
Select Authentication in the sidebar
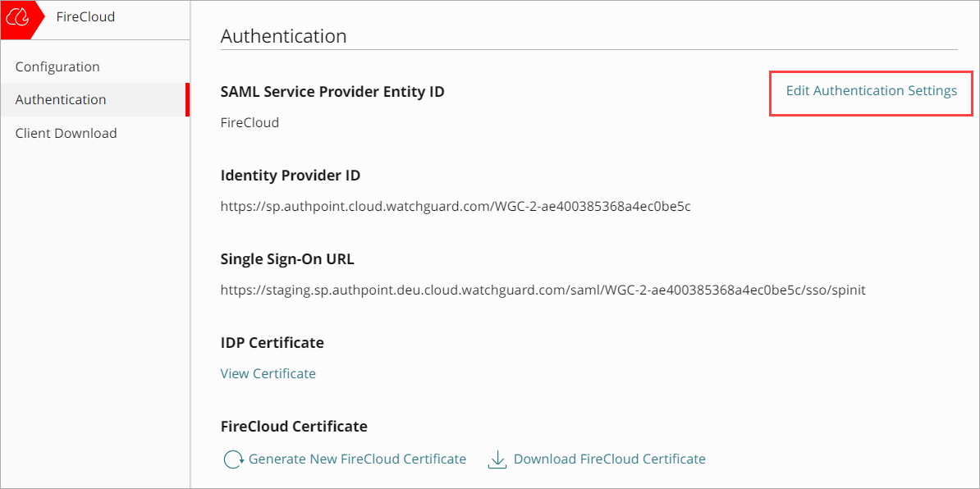pos(59,99)
